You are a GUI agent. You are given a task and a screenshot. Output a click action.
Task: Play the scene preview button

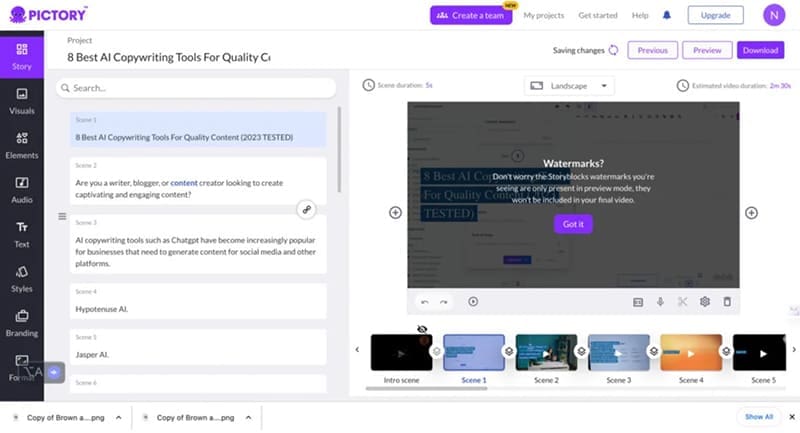473,301
